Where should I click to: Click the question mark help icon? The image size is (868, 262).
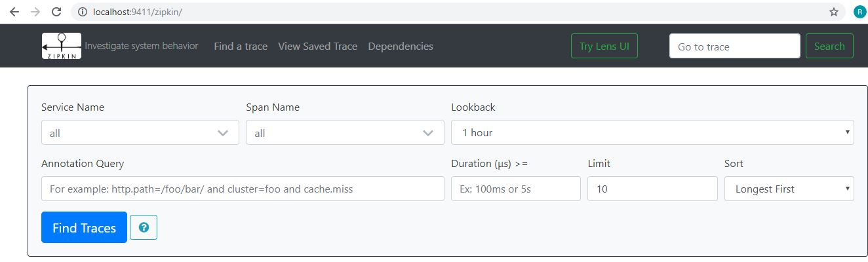tap(144, 227)
